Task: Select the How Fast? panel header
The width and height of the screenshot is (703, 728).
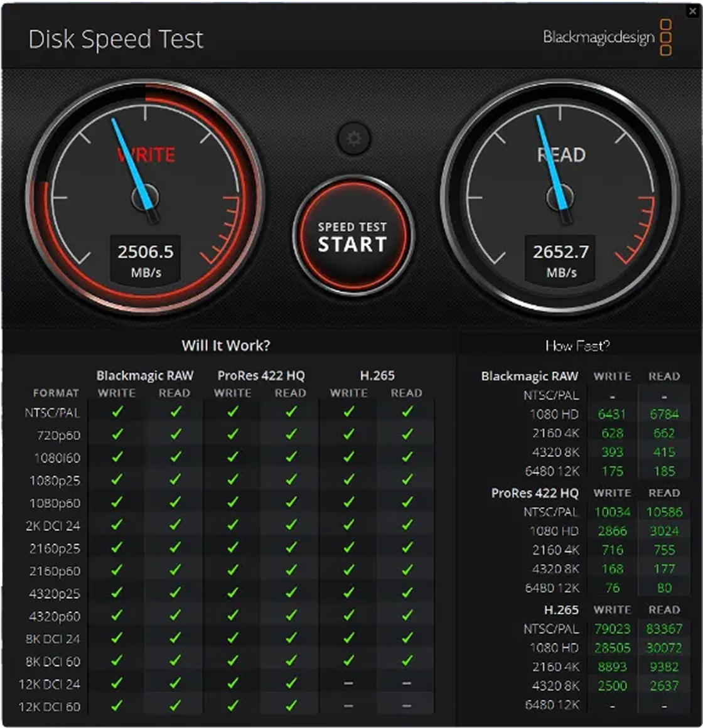Action: [x=577, y=345]
